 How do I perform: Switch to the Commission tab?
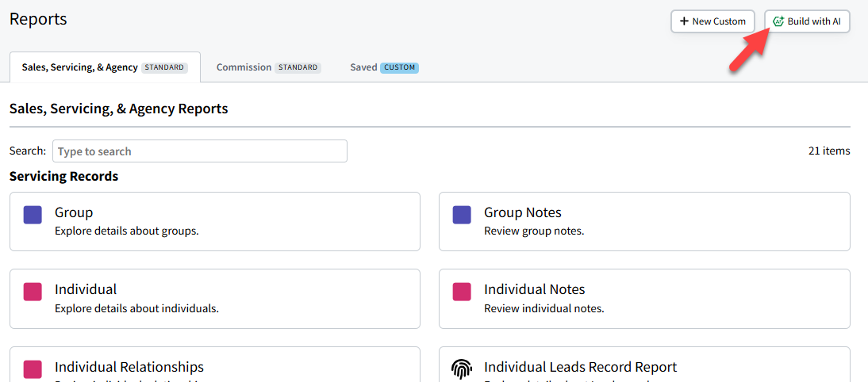pyautogui.click(x=268, y=67)
